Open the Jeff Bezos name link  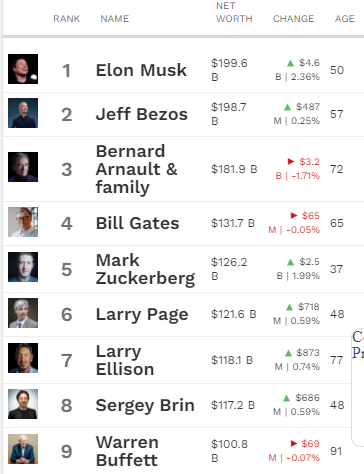142,114
